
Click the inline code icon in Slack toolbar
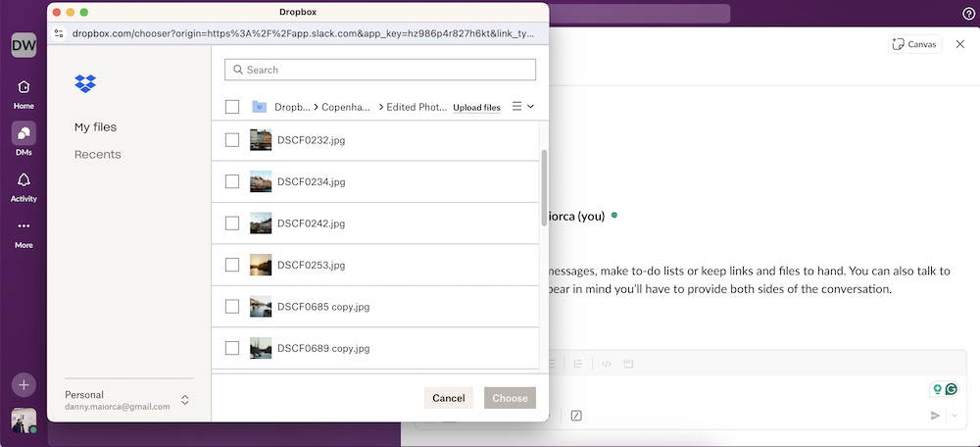(x=606, y=364)
